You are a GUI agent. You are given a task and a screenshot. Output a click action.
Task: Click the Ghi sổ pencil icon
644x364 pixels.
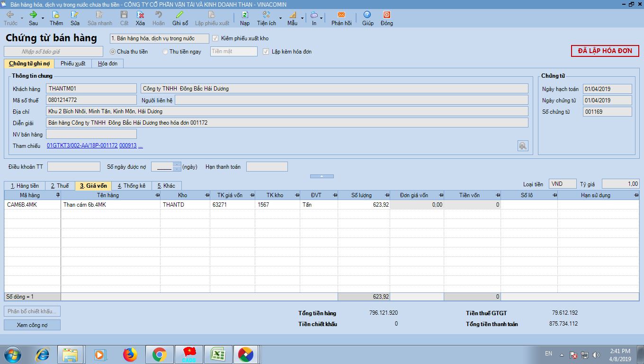(180, 15)
